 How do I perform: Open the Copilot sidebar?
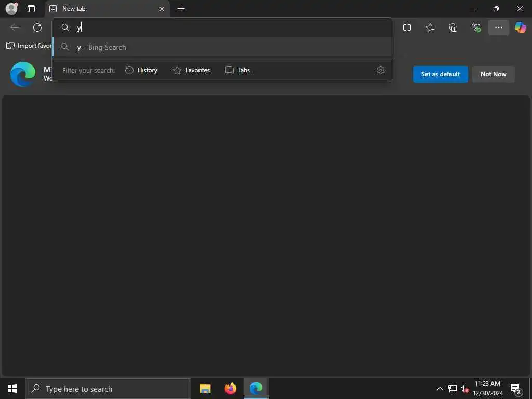tap(521, 28)
